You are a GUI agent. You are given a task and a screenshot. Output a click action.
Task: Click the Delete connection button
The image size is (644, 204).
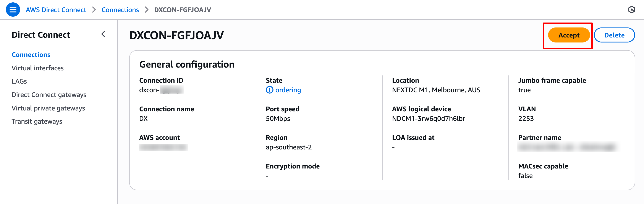pyautogui.click(x=614, y=35)
